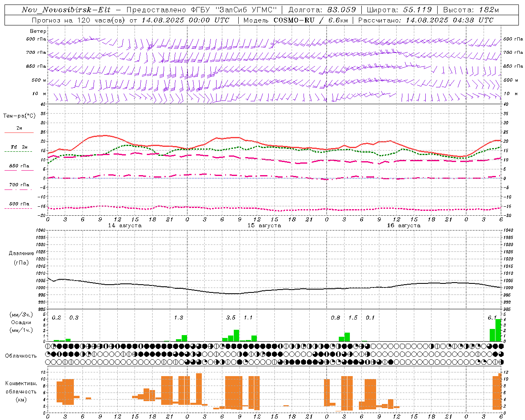Click the 14 августа date label
The height and width of the screenshot is (420, 525).
coord(125,226)
